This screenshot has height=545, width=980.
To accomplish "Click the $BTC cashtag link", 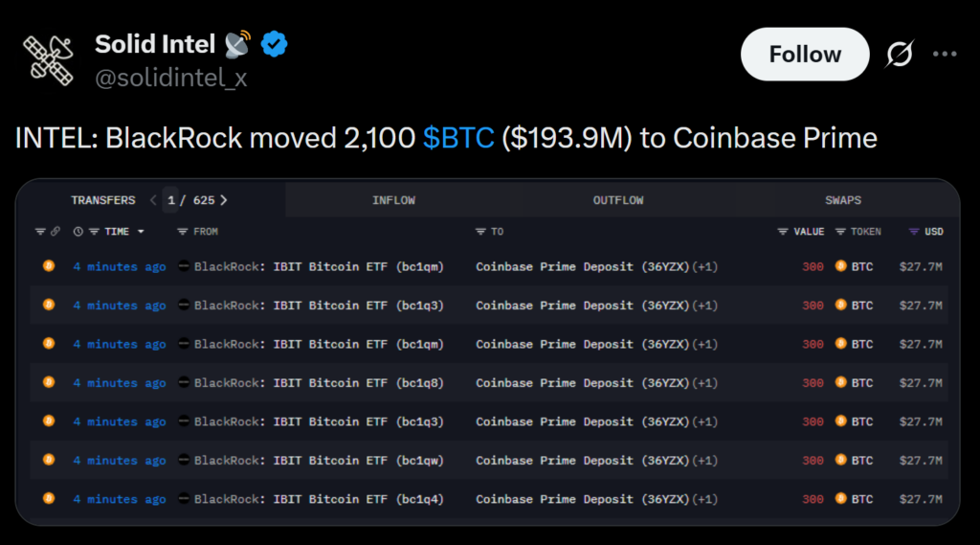I will (x=458, y=138).
